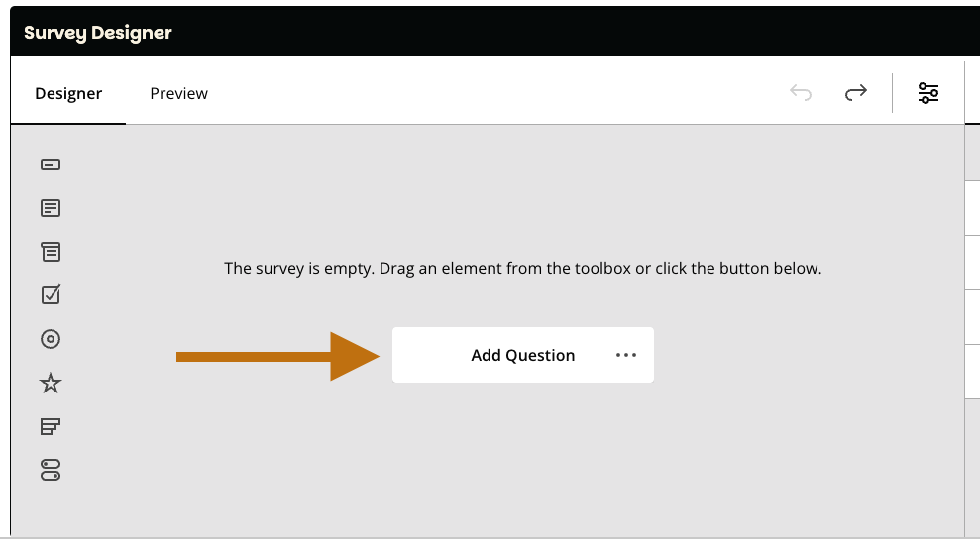
Task: Open the three-dot question type menu
Action: 626,355
